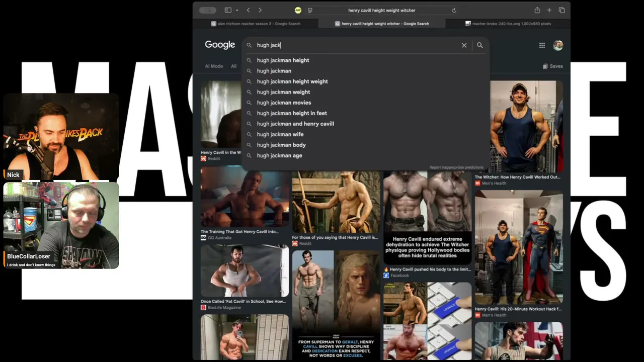The width and height of the screenshot is (644, 362).
Task: Switch to the reacher-broke-240-lbs.png tab
Action: [508, 24]
